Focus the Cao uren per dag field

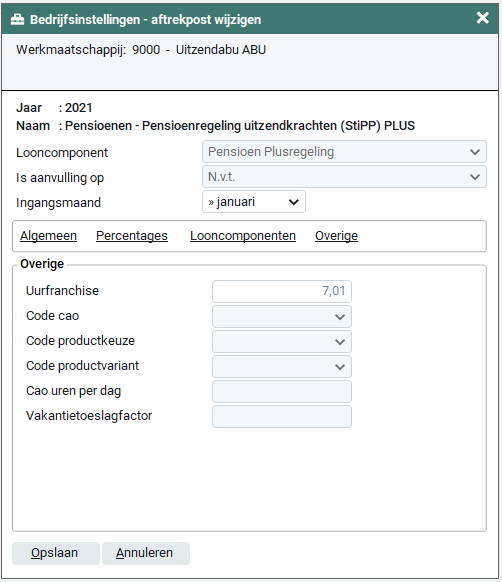click(282, 392)
